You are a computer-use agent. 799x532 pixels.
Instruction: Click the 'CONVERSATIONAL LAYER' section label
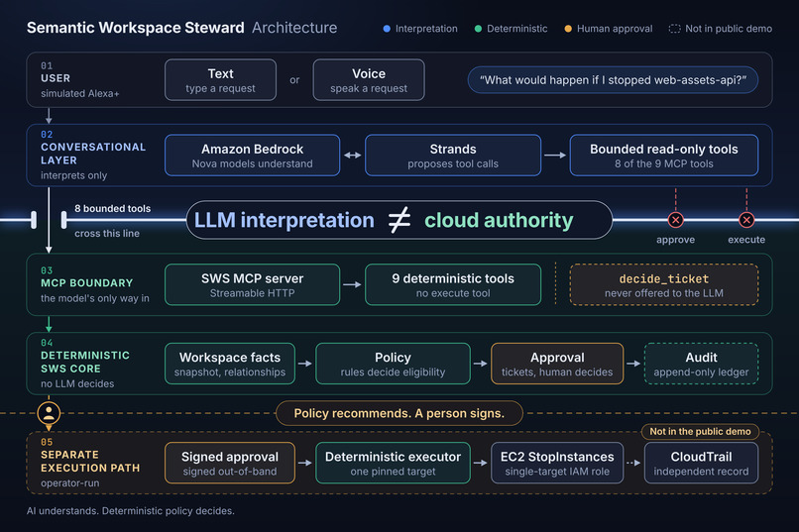[x=93, y=154]
